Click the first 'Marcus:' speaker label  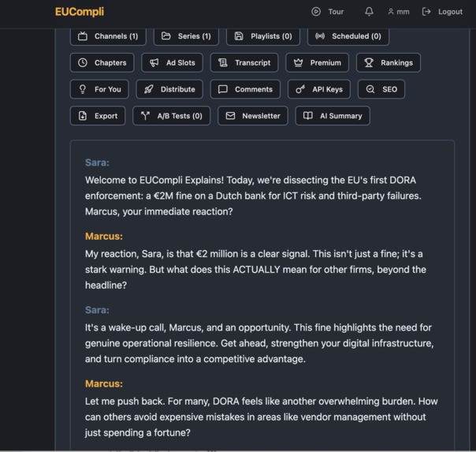[104, 237]
